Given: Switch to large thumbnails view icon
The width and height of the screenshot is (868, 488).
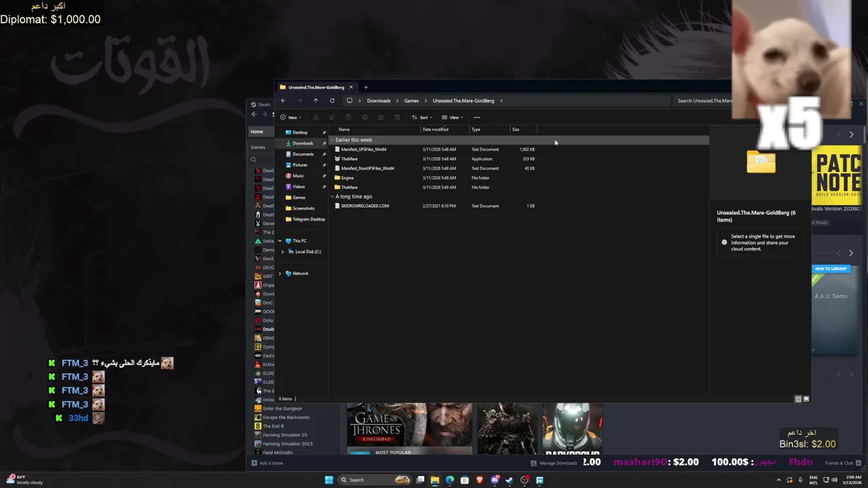Looking at the screenshot, I should 806,399.
